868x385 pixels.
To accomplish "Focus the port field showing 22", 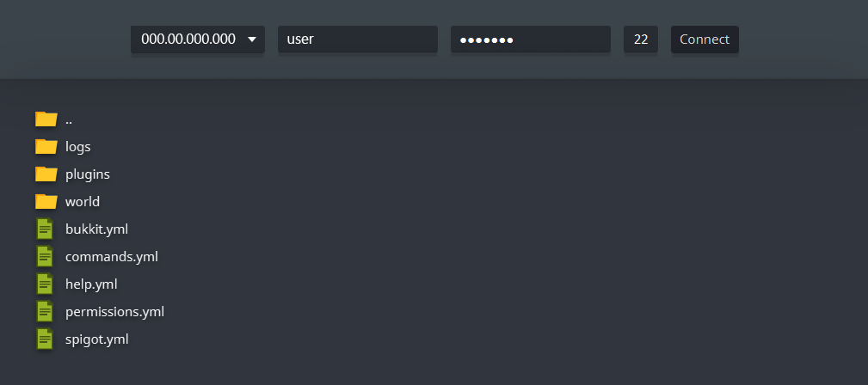I will click(x=641, y=40).
